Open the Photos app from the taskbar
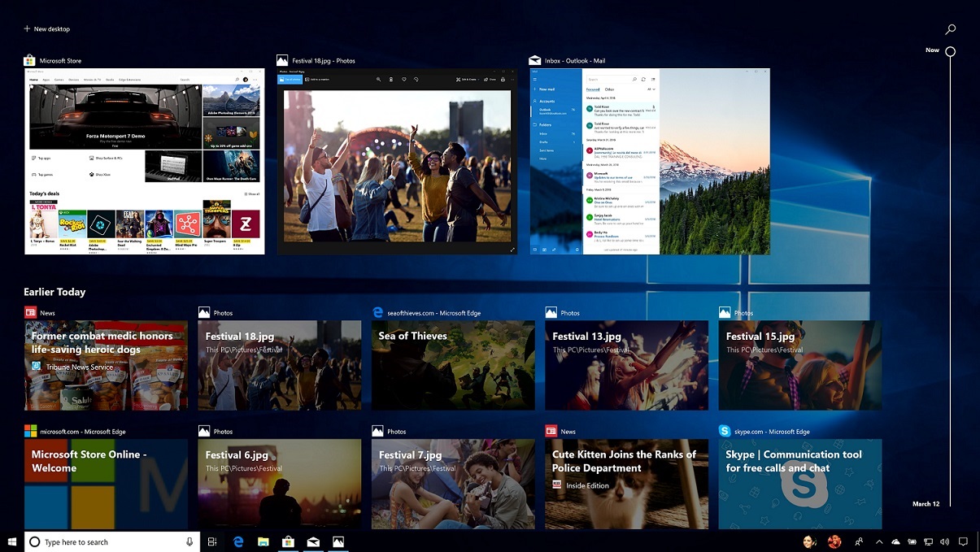This screenshot has width=980, height=552. point(339,541)
